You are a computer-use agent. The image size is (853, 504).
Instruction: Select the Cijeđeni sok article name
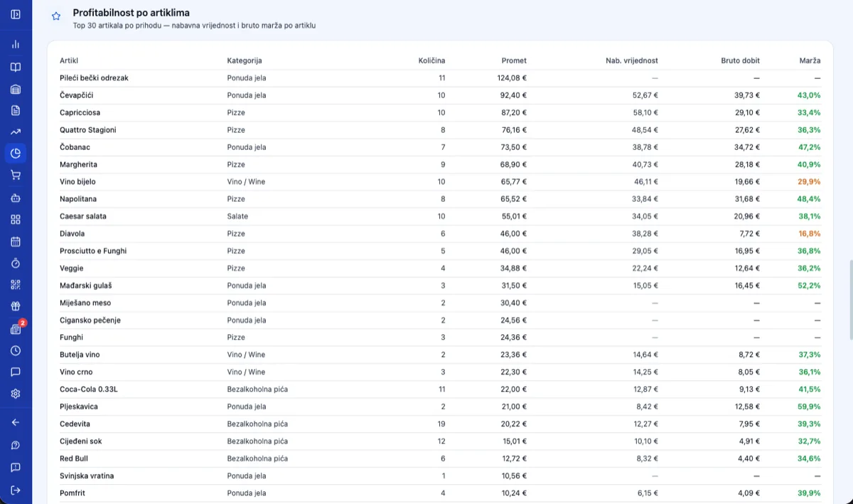(81, 441)
